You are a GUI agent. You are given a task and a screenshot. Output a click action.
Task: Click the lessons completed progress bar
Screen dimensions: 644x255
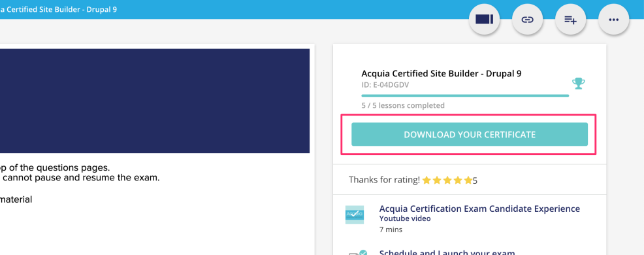coord(465,96)
